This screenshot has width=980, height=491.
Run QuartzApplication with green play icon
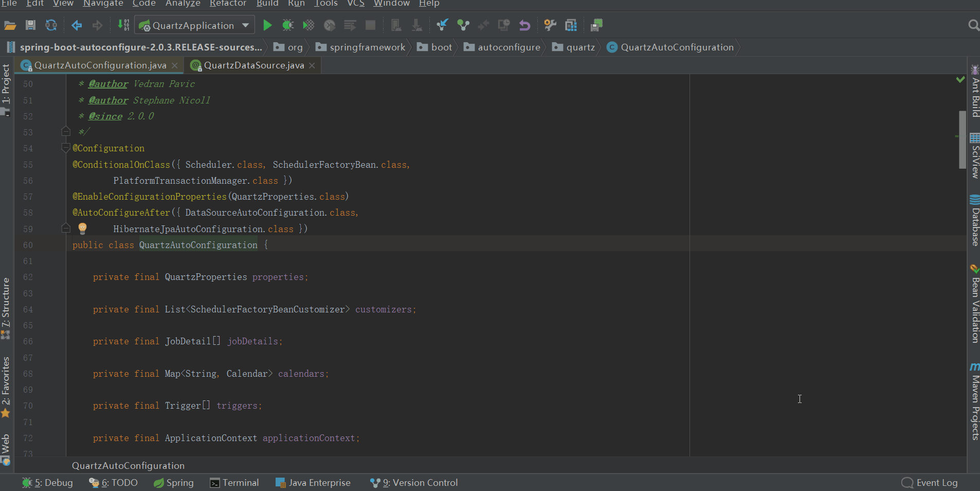point(267,25)
